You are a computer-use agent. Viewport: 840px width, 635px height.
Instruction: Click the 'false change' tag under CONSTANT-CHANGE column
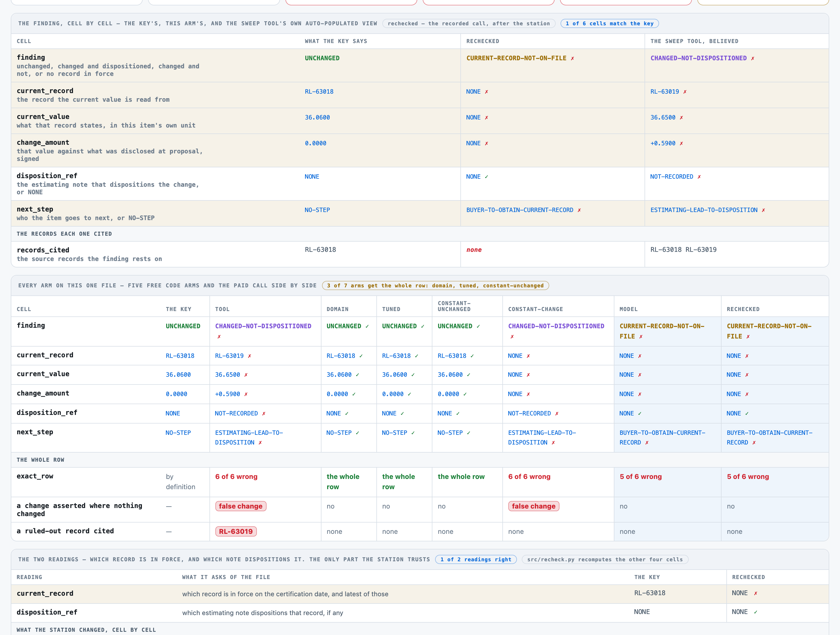[x=534, y=506]
